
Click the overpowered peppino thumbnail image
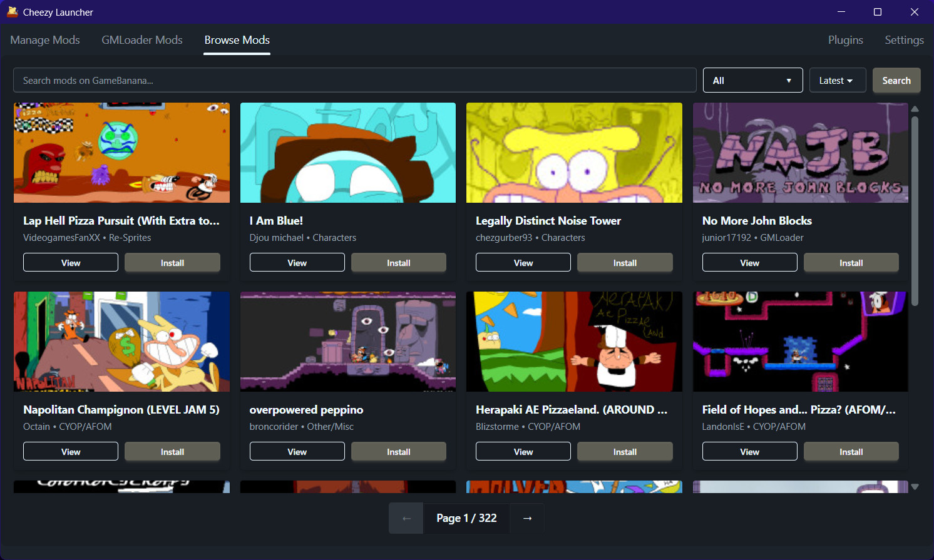(x=348, y=342)
